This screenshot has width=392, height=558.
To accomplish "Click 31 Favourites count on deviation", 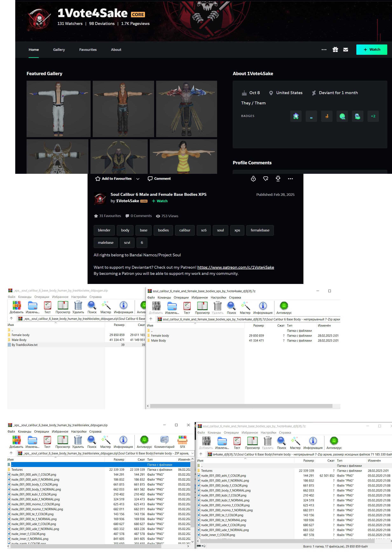I will (108, 216).
